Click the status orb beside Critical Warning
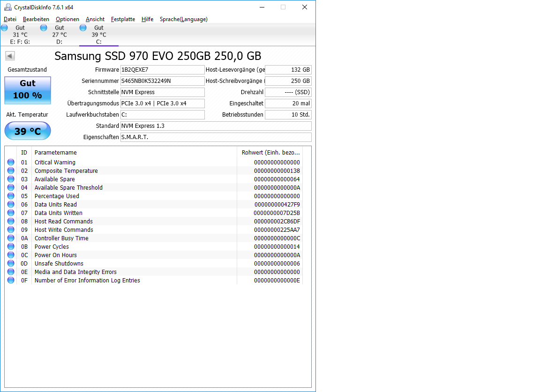 pyautogui.click(x=11, y=162)
